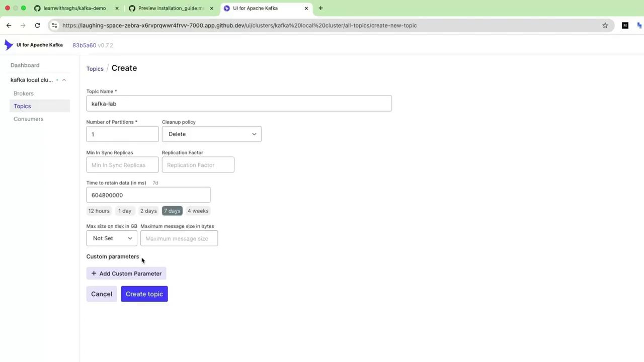Image resolution: width=644 pixels, height=362 pixels.
Task: Switch to learnwithraghu/kafka-demo browser tab
Action: click(75, 8)
